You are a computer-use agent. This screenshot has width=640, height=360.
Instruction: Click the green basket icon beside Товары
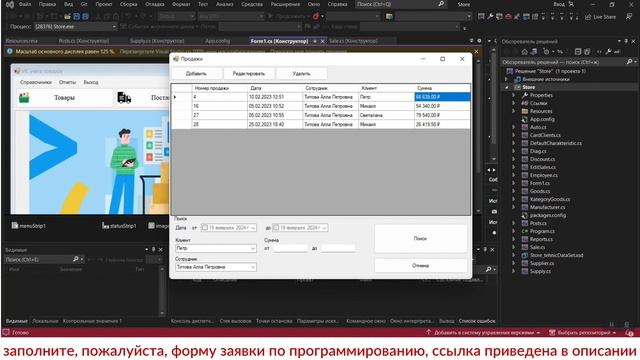24,98
